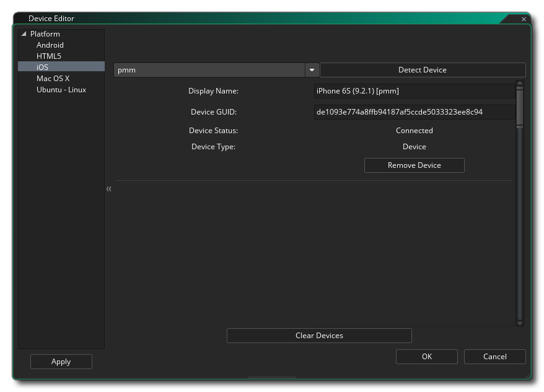Screen dimensions: 544x392
Task: Collapse the Platform tree node arrow
Action: (24, 34)
